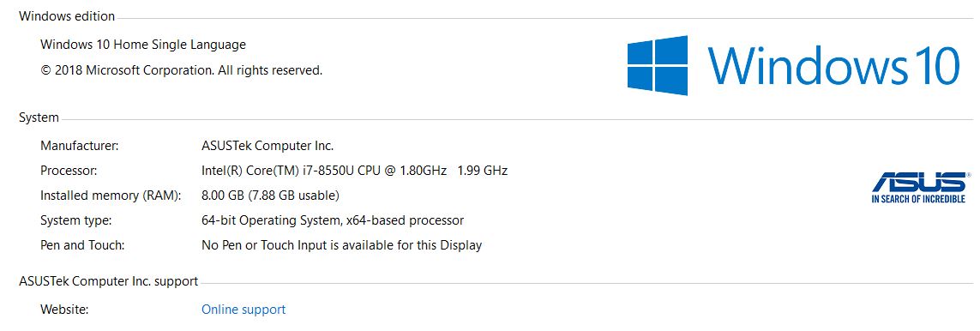
Task: Click the Intel Core i7-8550U processor value
Action: tap(354, 171)
